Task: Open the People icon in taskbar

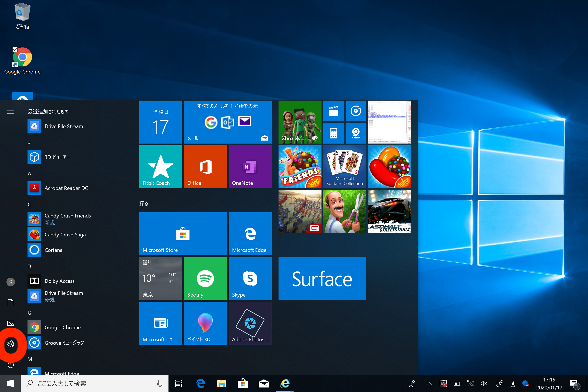Action: tap(412, 383)
